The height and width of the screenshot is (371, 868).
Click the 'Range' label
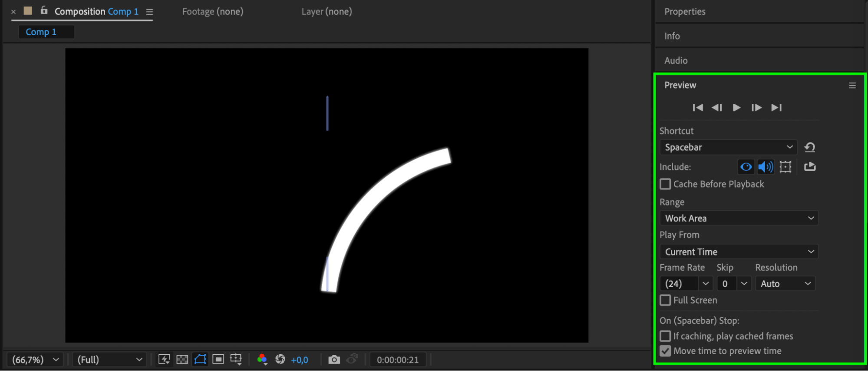(x=672, y=202)
